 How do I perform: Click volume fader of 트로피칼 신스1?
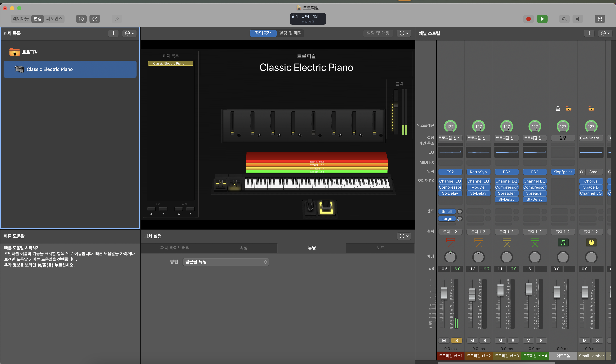[x=444, y=293]
